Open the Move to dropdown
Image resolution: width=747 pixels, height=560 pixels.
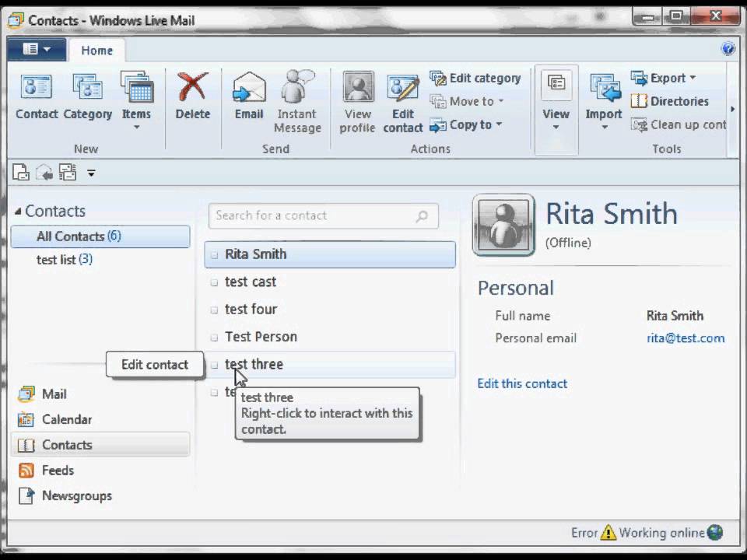[x=467, y=101]
